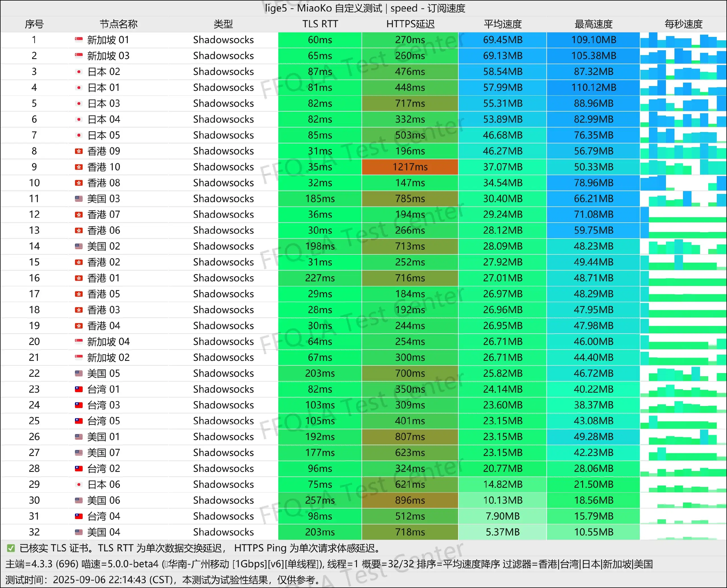Click the Singapore flag beside 新加坡 03
Image resolution: width=727 pixels, height=588 pixels.
(x=79, y=56)
